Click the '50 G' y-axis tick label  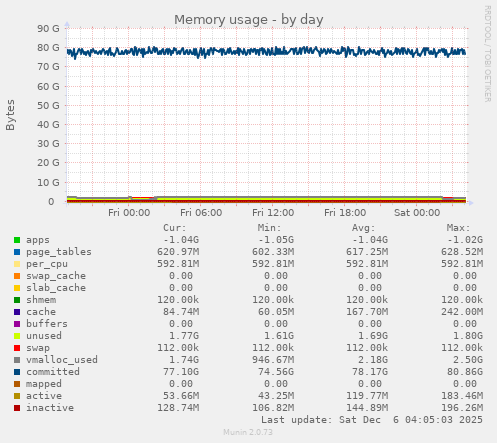point(48,106)
